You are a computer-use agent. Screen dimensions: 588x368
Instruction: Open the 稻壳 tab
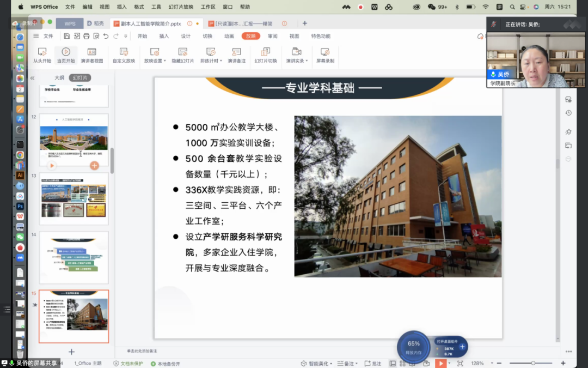coord(96,23)
